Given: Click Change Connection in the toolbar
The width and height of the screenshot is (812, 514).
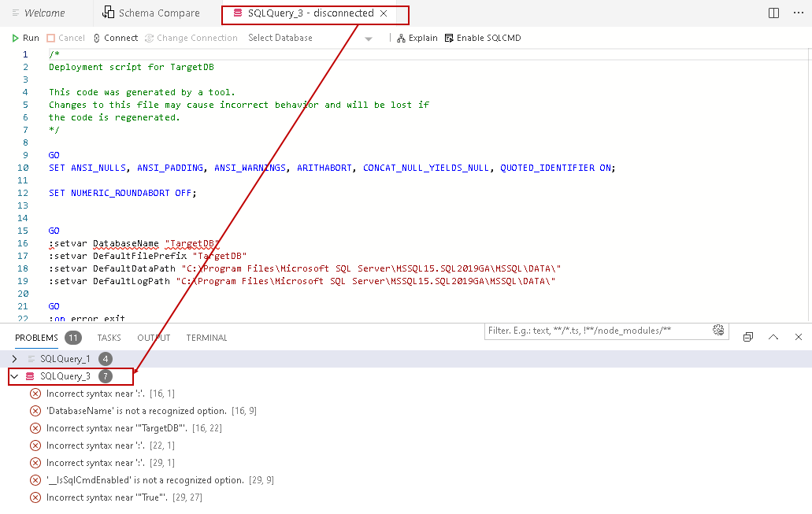Looking at the screenshot, I should coord(191,38).
